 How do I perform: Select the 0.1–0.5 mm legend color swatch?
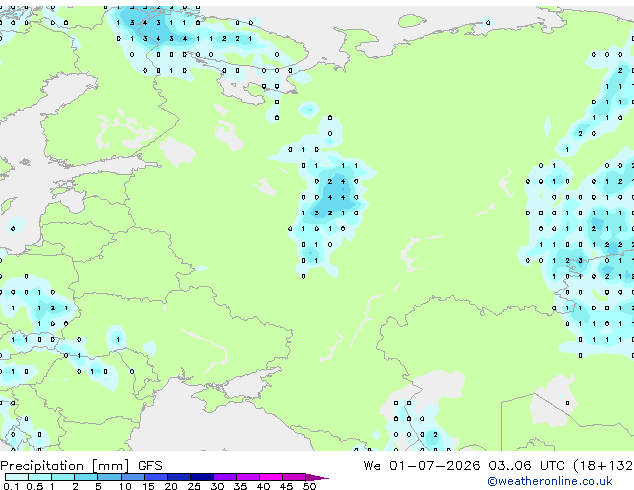point(17,477)
